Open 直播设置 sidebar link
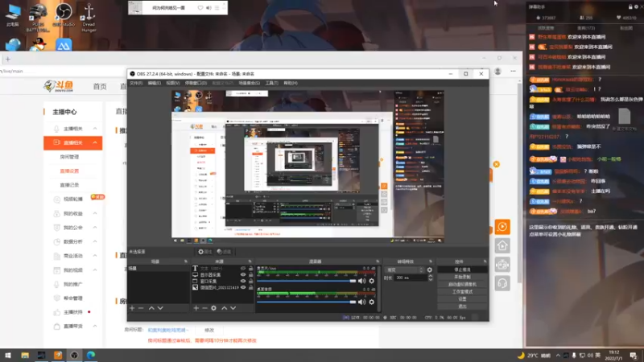Viewport: 644px width, 362px height. point(69,171)
